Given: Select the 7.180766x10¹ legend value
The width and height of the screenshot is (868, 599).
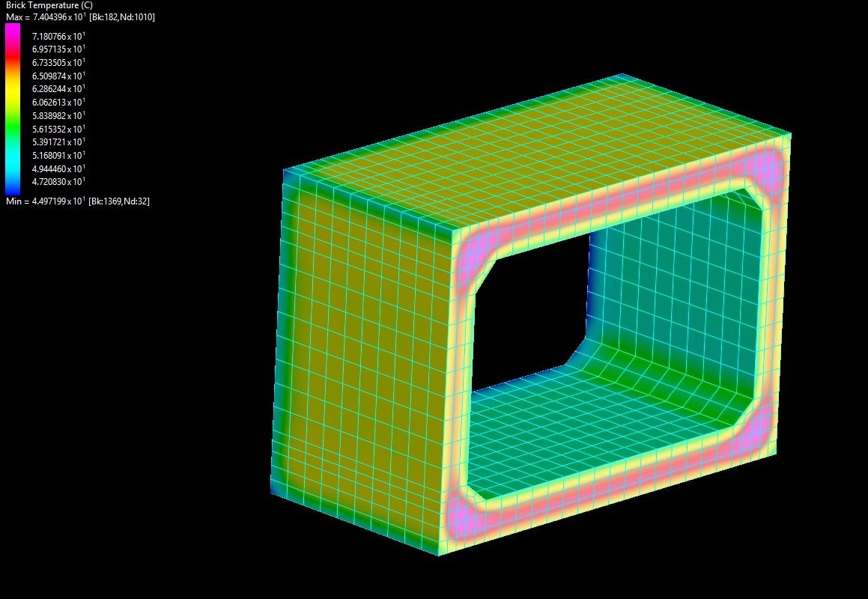Looking at the screenshot, I should coord(60,34).
